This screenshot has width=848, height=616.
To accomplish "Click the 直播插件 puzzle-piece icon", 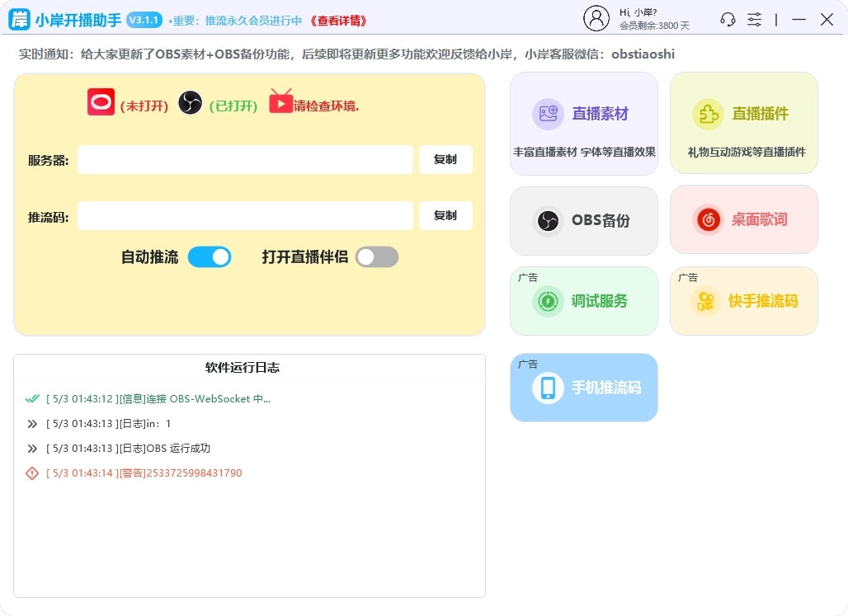I will pos(708,114).
